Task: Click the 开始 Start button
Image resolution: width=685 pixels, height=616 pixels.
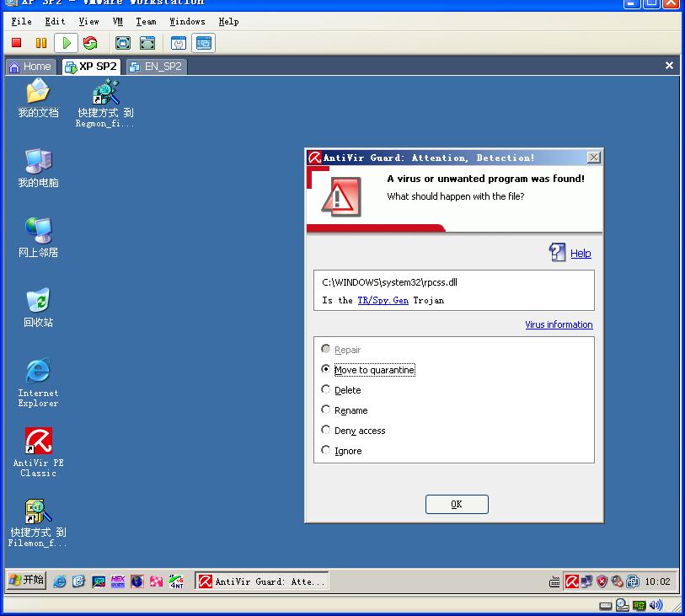Action: [27, 581]
